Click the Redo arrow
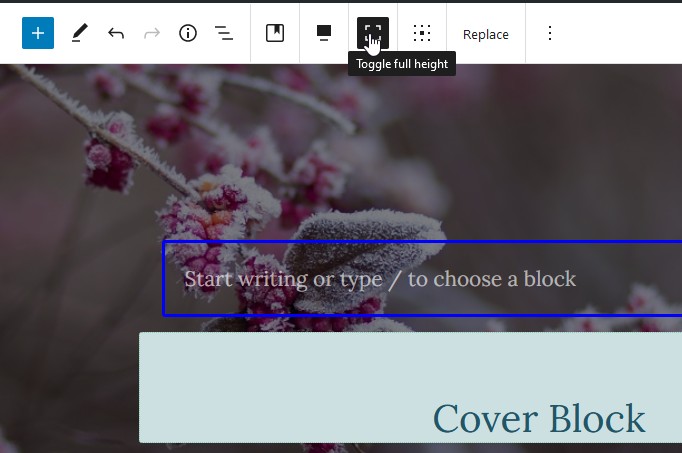 152,33
